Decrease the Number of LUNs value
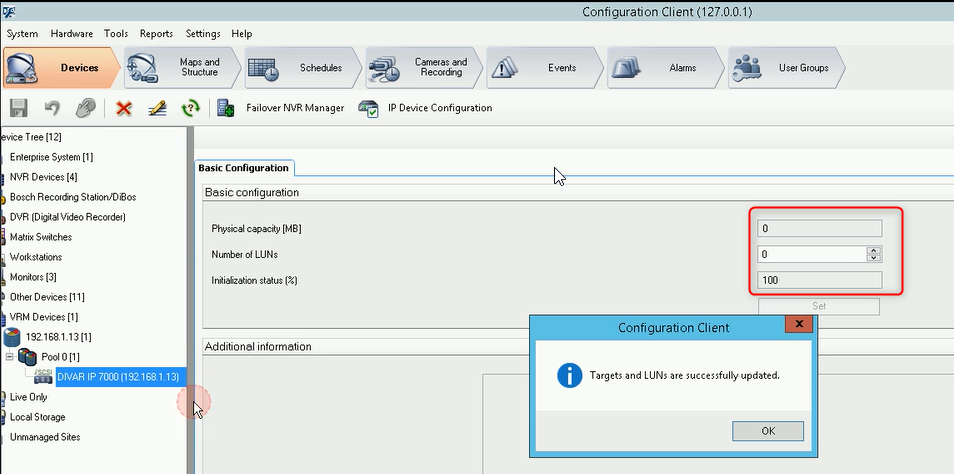The height and width of the screenshot is (474, 954). click(874, 259)
